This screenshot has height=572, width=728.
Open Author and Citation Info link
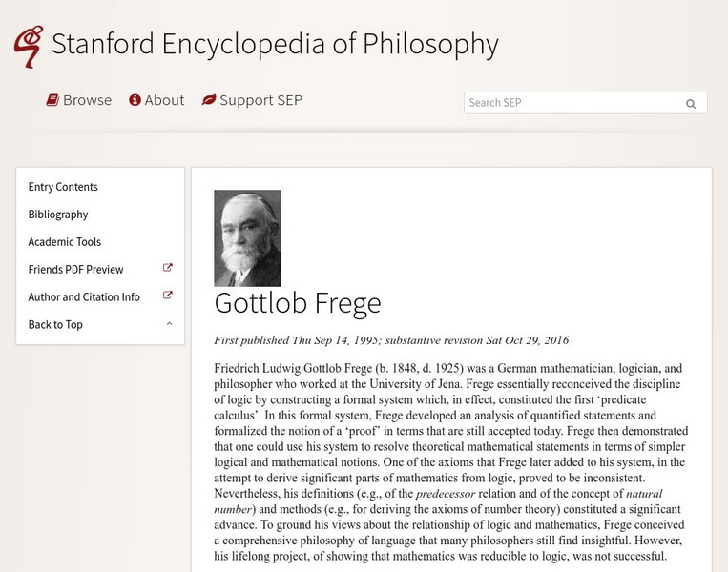point(84,297)
